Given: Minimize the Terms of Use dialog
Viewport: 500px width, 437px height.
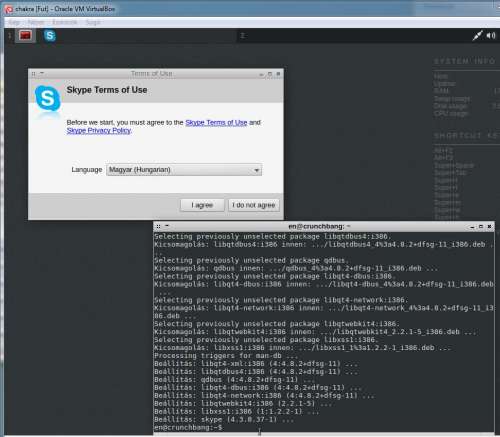Looking at the screenshot, I should (261, 74).
